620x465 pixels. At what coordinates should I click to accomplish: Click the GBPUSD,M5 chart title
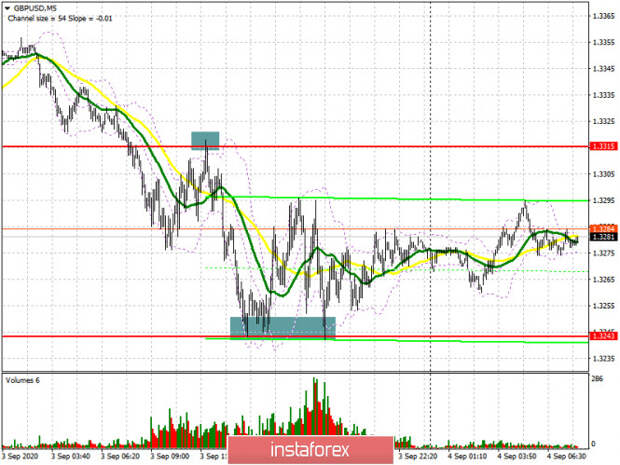click(37, 9)
